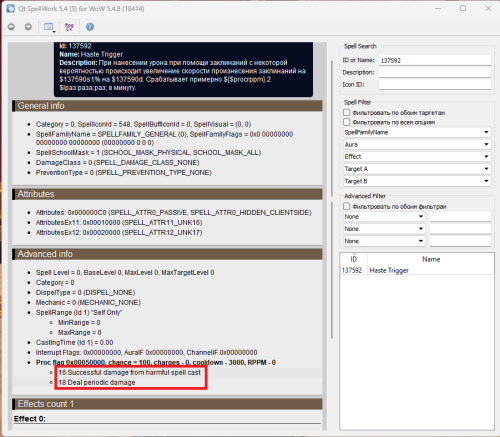Enable the filter by all options checkbox
Screen dimensions: 500x437
click(x=347, y=122)
